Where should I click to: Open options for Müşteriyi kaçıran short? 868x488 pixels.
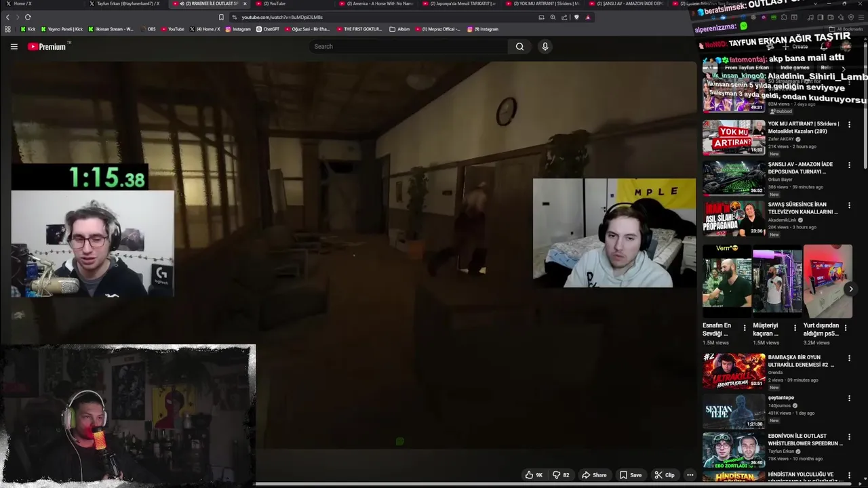[795, 328]
